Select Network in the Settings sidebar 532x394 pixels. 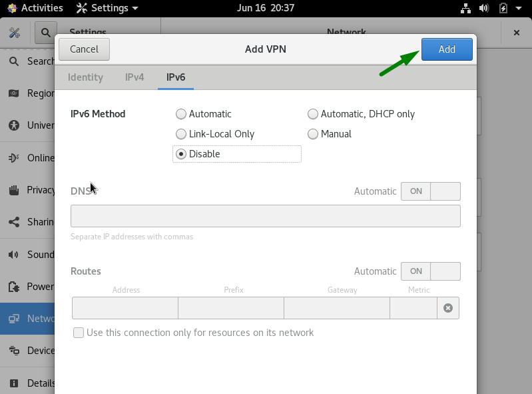27,319
